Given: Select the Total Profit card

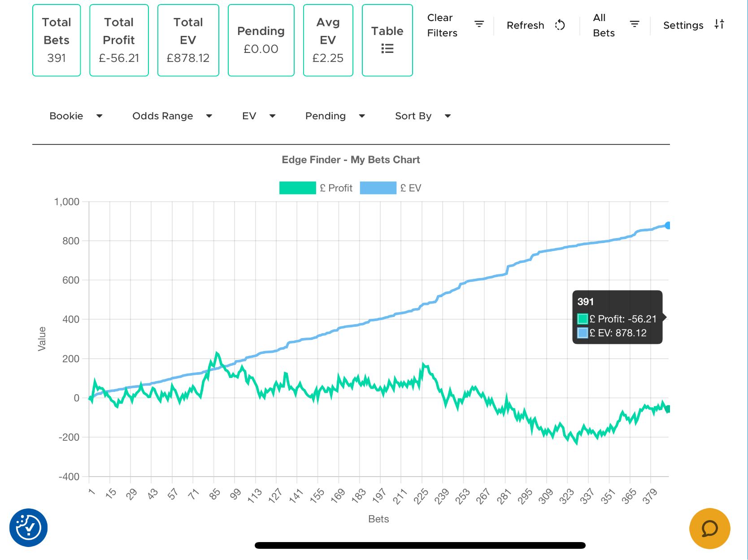Looking at the screenshot, I should [119, 40].
